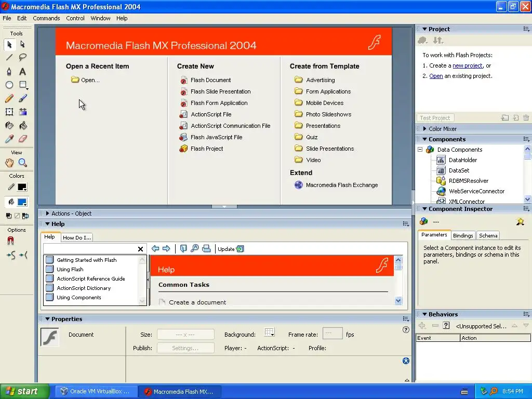
Task: Collapse the Component Inspector panel
Action: [424, 209]
